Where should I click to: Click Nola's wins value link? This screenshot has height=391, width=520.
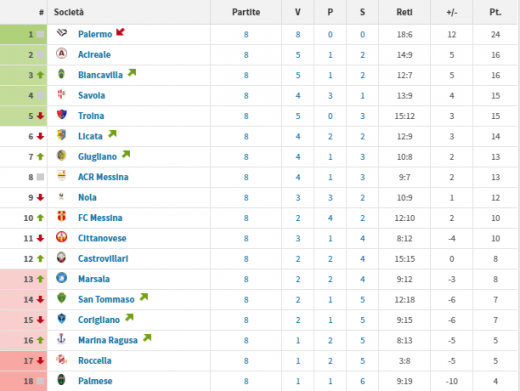point(298,198)
